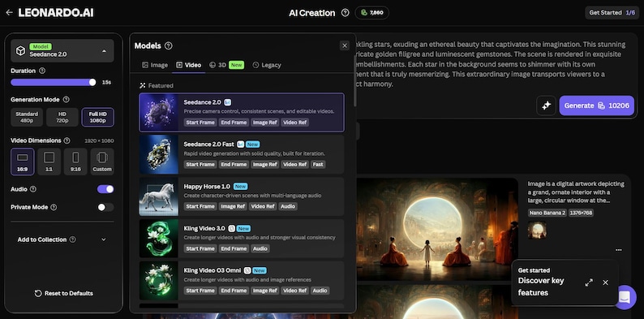Select the Happy Horse 1.0 model
Screen dimensions: 644x319
[x=242, y=196]
